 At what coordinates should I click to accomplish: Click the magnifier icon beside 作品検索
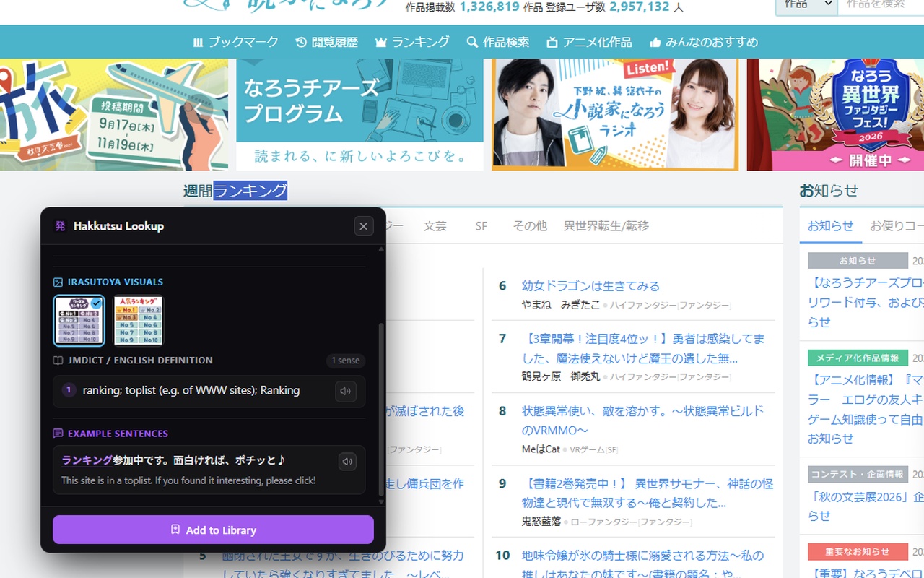click(x=473, y=43)
